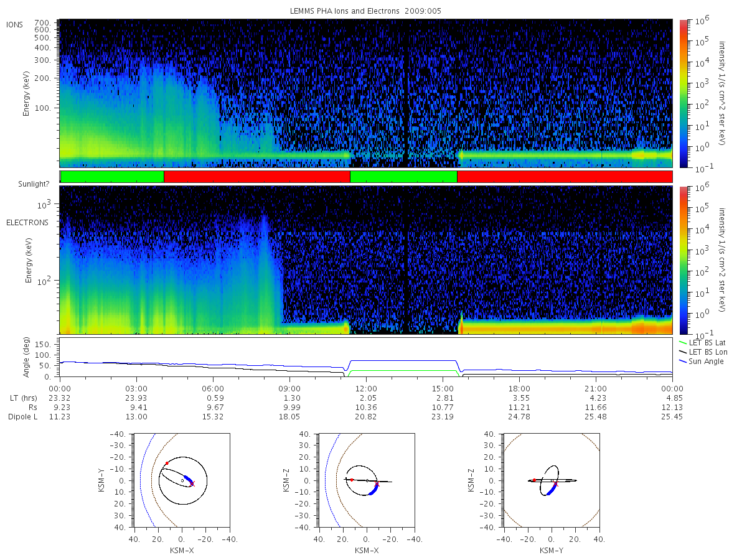Click the 'Dipole L' row label

(x=23, y=417)
